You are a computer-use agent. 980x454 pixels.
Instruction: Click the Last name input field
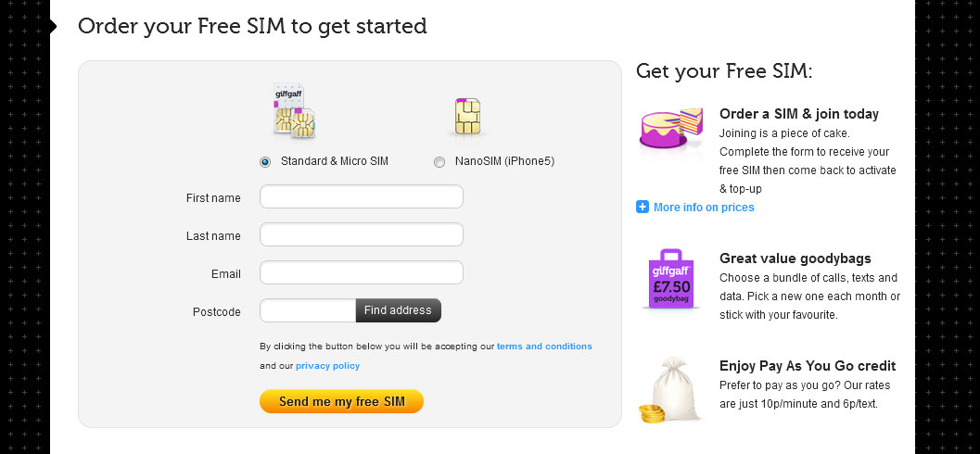coord(362,234)
